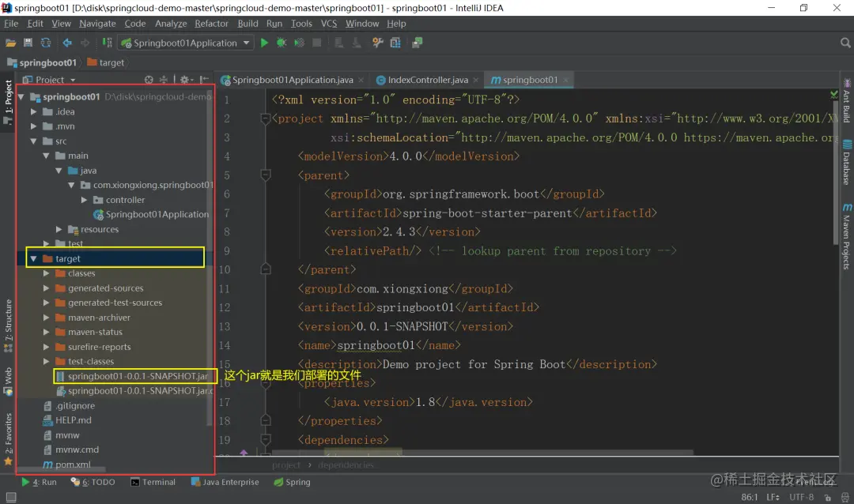Open the Java Enterprise tool window
The image size is (854, 504).
click(225, 482)
